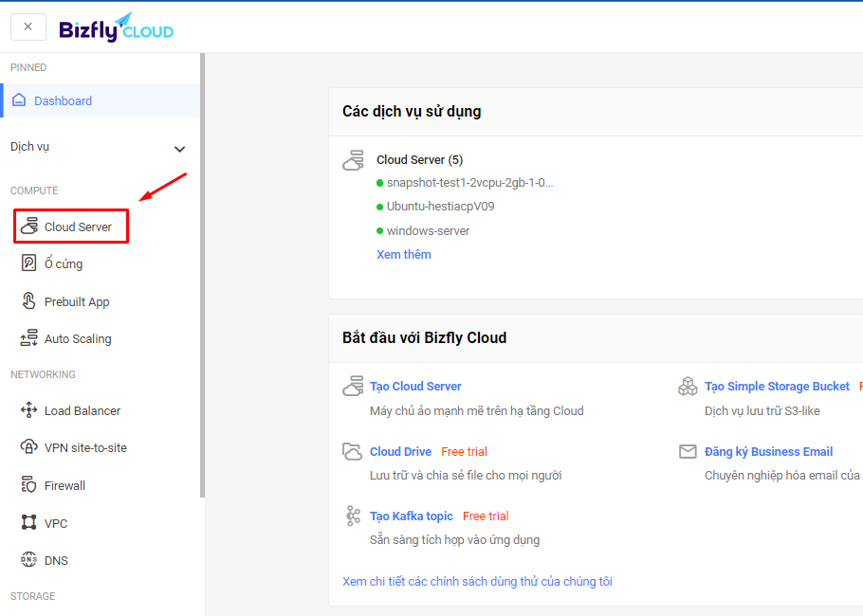Click the Xem thêm link
This screenshot has height=616, width=863.
[403, 255]
